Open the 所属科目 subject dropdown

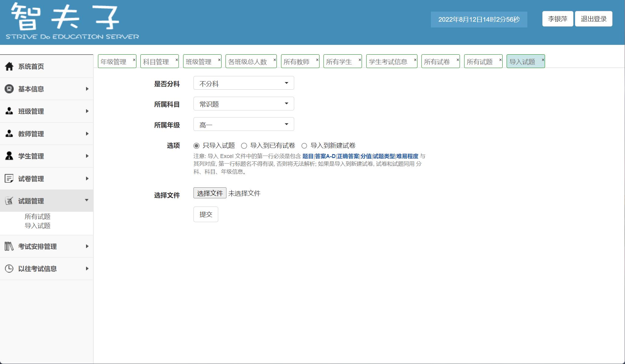(x=243, y=103)
